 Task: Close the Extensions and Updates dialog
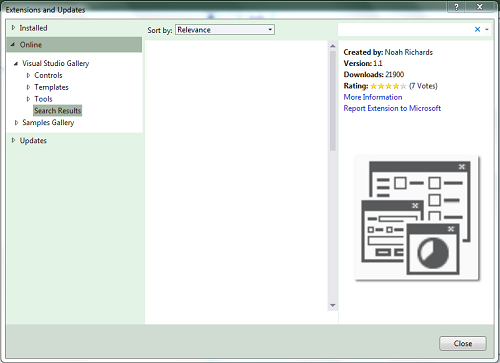[x=480, y=7]
